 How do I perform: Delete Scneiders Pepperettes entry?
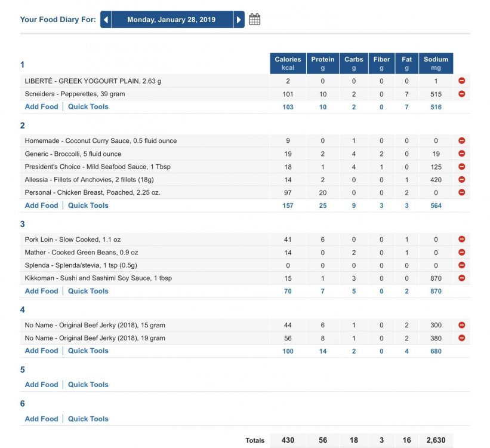pos(461,94)
